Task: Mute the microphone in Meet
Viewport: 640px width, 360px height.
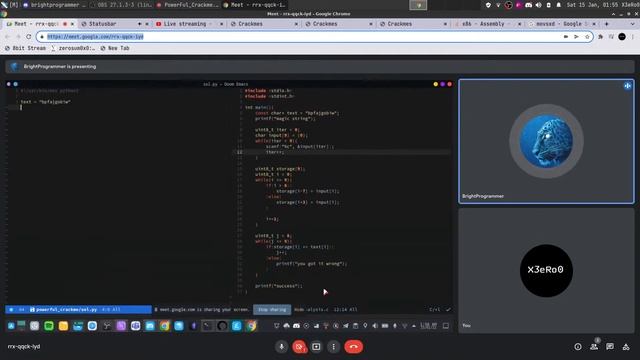Action: tap(281, 347)
